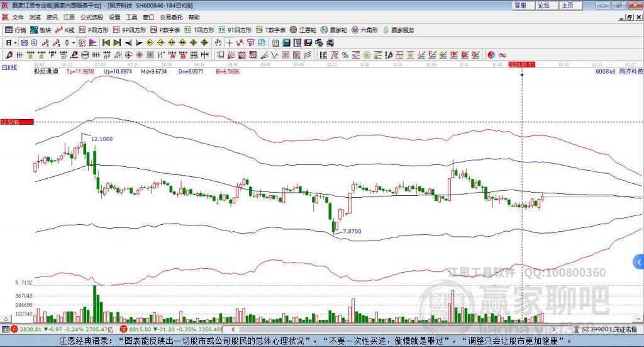Open the T数字表 tool
The width and height of the screenshot is (644, 347).
[x=270, y=30]
